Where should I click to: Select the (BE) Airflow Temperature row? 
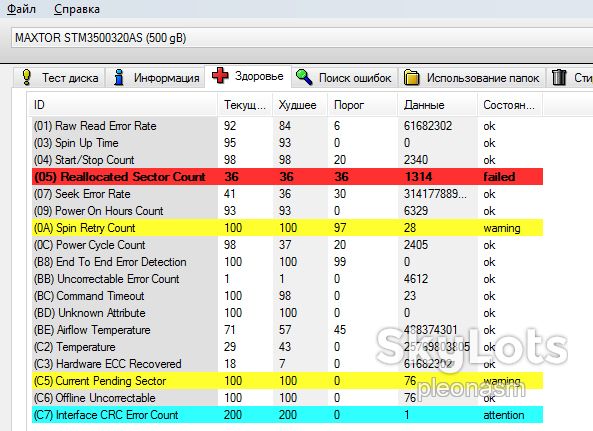click(x=287, y=330)
